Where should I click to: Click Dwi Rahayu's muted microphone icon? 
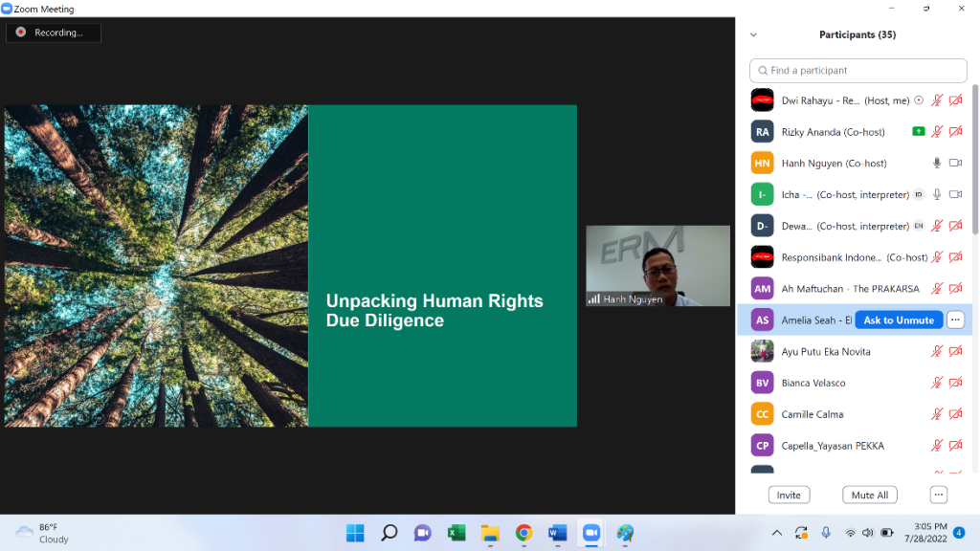(x=936, y=99)
